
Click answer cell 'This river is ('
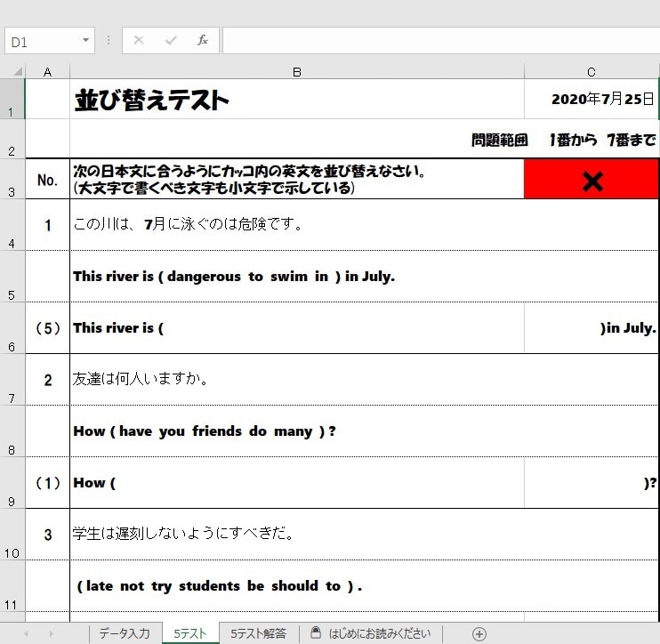point(297,328)
